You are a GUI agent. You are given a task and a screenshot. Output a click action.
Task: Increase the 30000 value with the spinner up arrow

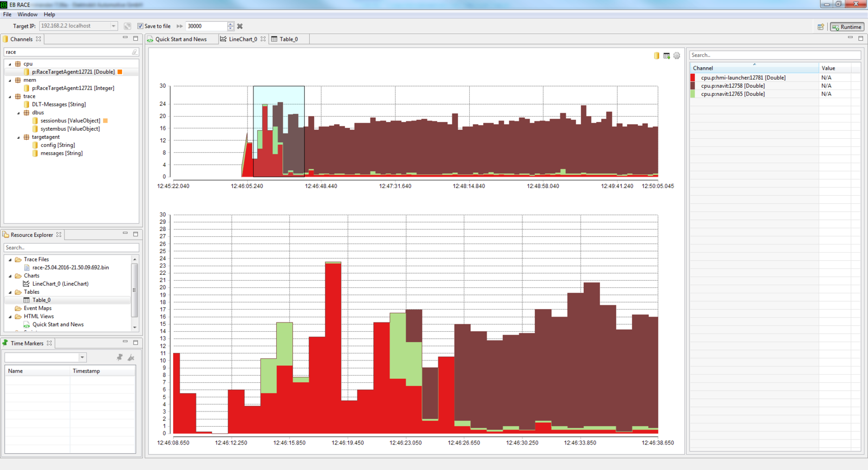click(231, 24)
